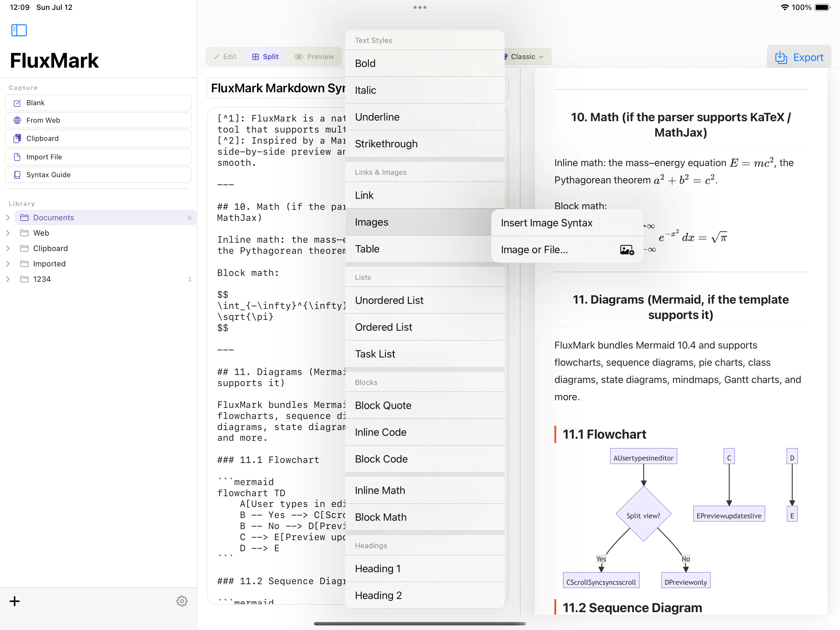Click the From Web globe icon
The image size is (840, 630).
17,121
